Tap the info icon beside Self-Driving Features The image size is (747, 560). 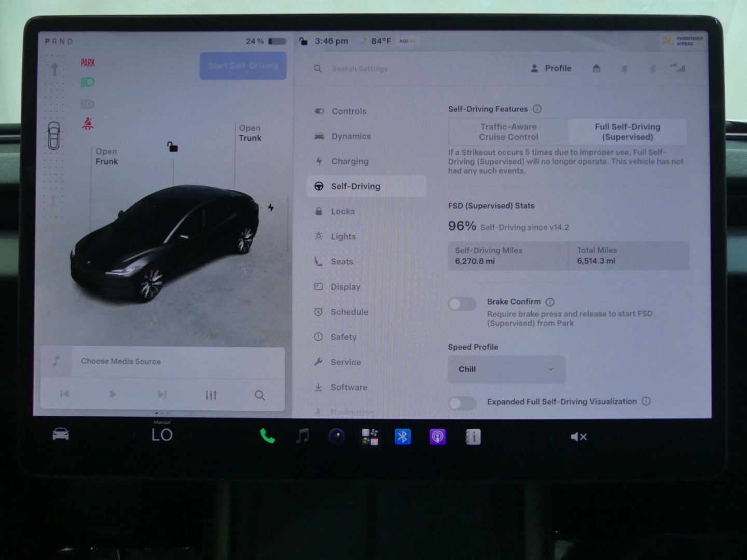537,109
